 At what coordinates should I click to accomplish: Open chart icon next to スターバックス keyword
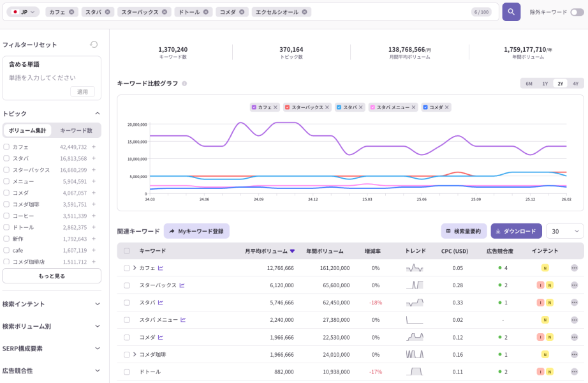pyautogui.click(x=182, y=285)
